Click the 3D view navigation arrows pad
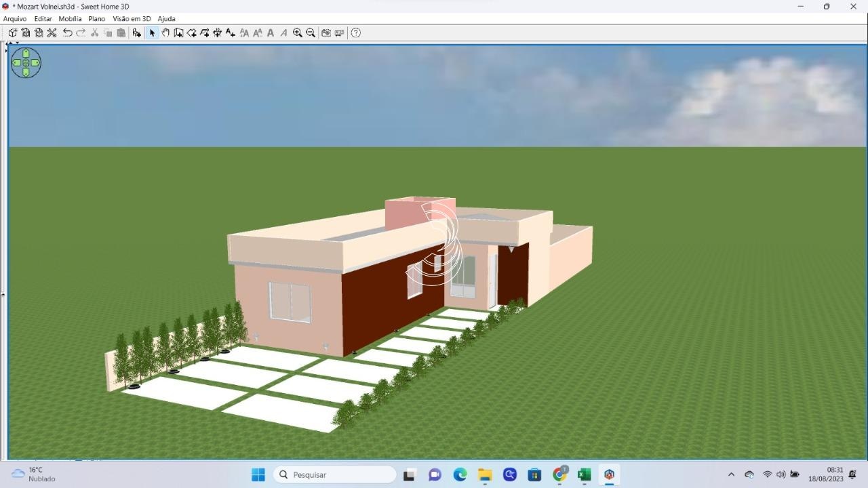The width and height of the screenshot is (868, 488). coord(26,62)
